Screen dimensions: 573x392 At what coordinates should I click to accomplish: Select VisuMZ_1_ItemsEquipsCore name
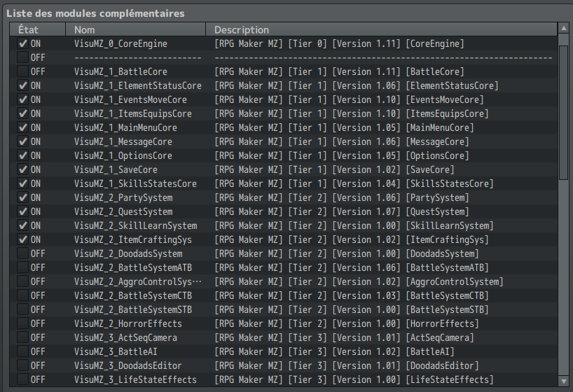[133, 113]
